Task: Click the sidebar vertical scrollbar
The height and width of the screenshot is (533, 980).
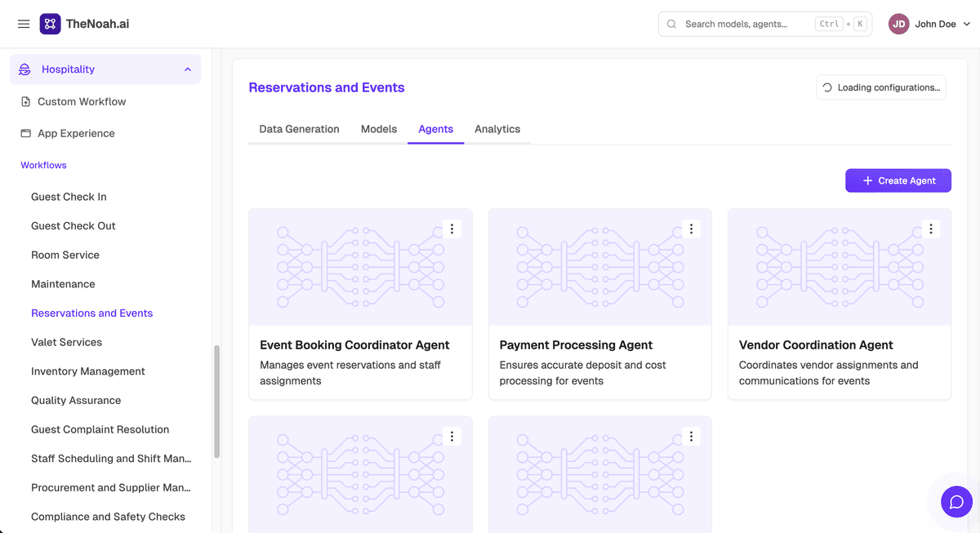Action: [x=216, y=402]
